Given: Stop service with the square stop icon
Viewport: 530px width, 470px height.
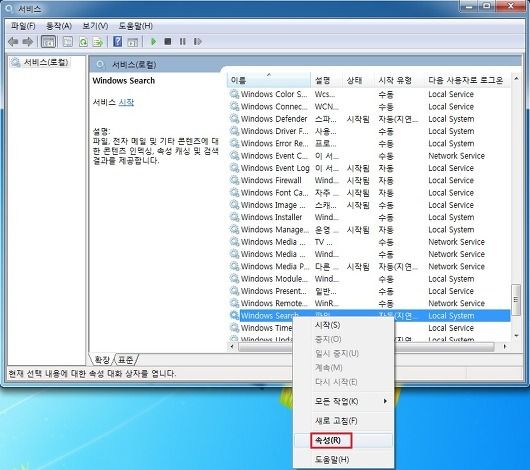Looking at the screenshot, I should pos(168,42).
